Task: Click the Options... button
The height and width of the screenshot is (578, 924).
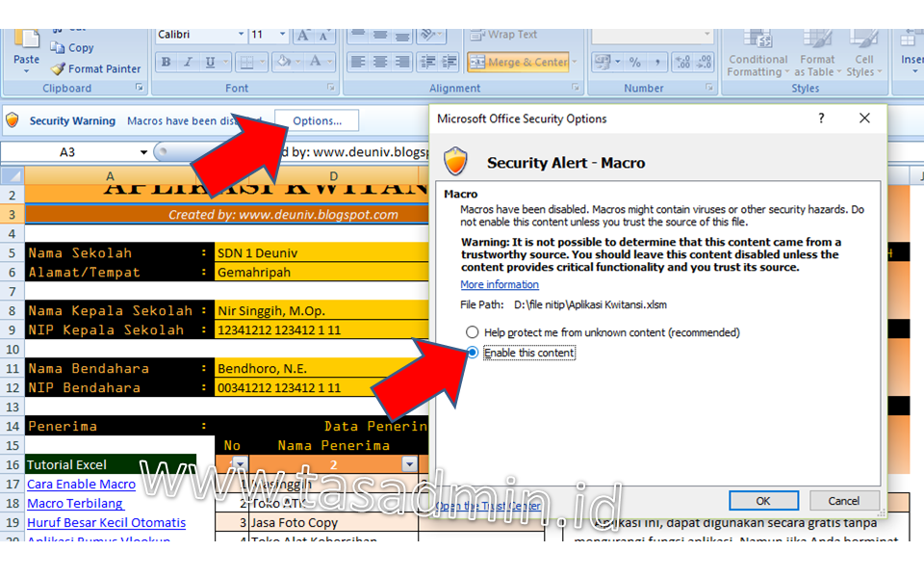Action: coord(317,121)
